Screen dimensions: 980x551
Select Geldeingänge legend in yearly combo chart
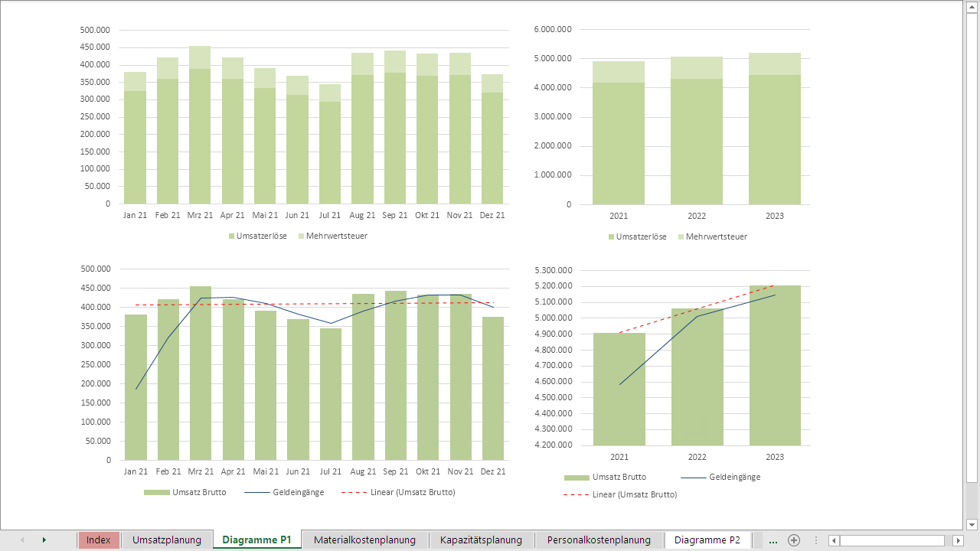(720, 477)
